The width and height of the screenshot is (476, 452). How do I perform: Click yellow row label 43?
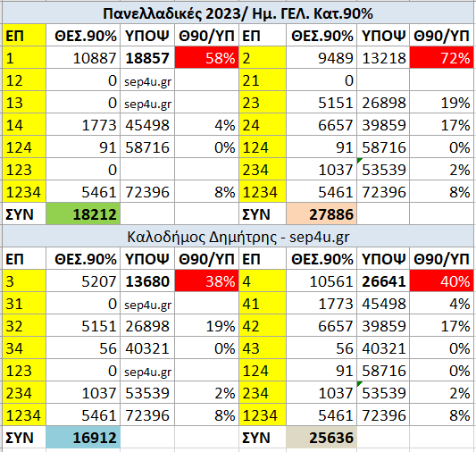pyautogui.click(x=263, y=348)
